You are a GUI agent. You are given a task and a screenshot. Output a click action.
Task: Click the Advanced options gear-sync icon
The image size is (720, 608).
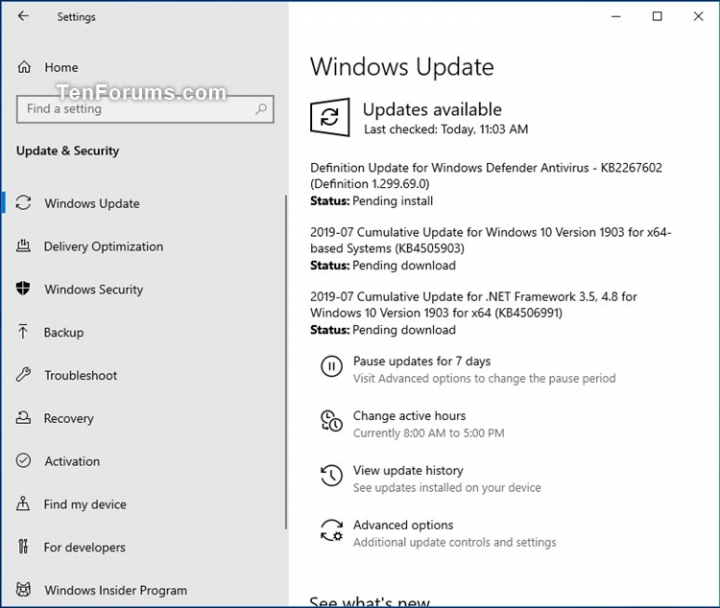[332, 530]
